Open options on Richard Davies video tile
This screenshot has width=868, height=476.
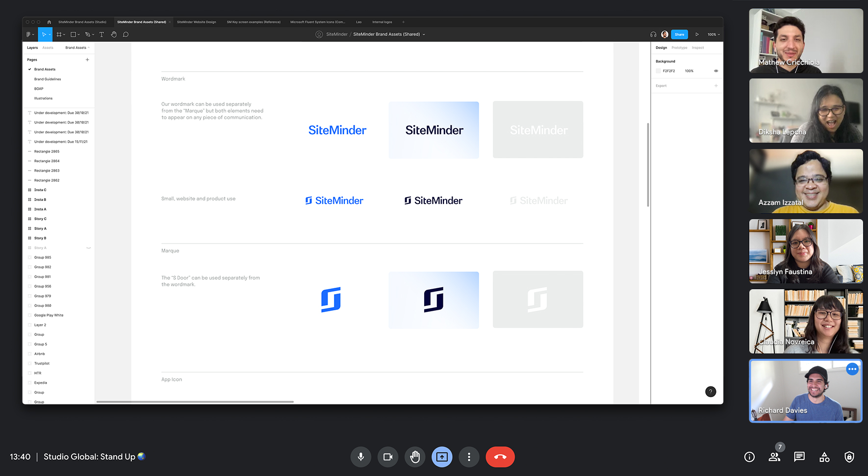[852, 369]
